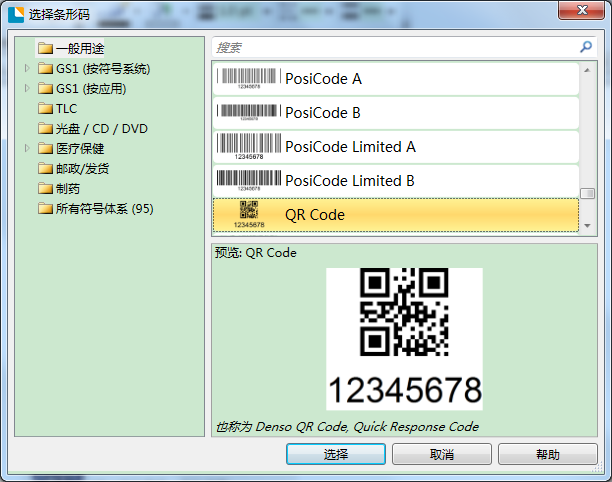Click the 12345678 preview number
Screen dimensions: 612x482
pos(405,390)
